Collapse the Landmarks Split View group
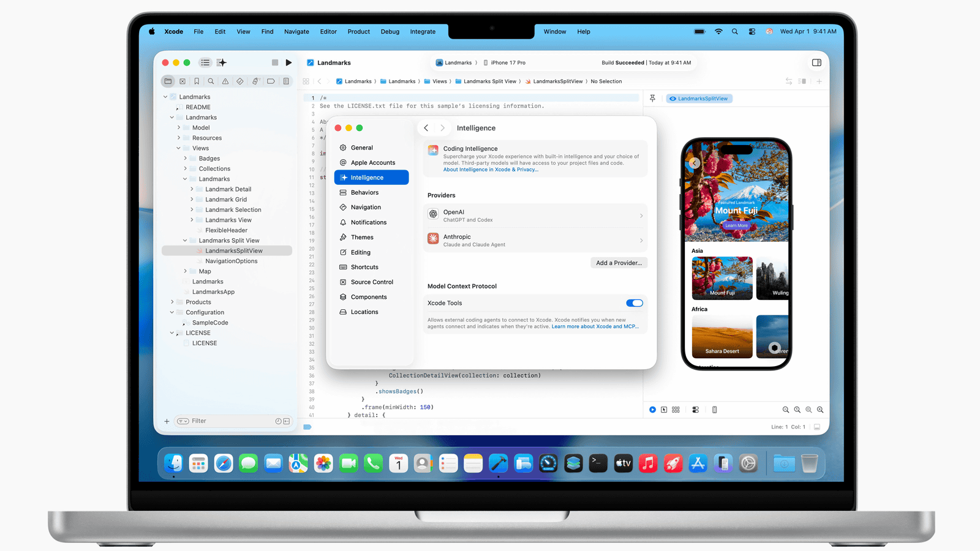Image resolution: width=980 pixels, height=551 pixels. (x=185, y=241)
